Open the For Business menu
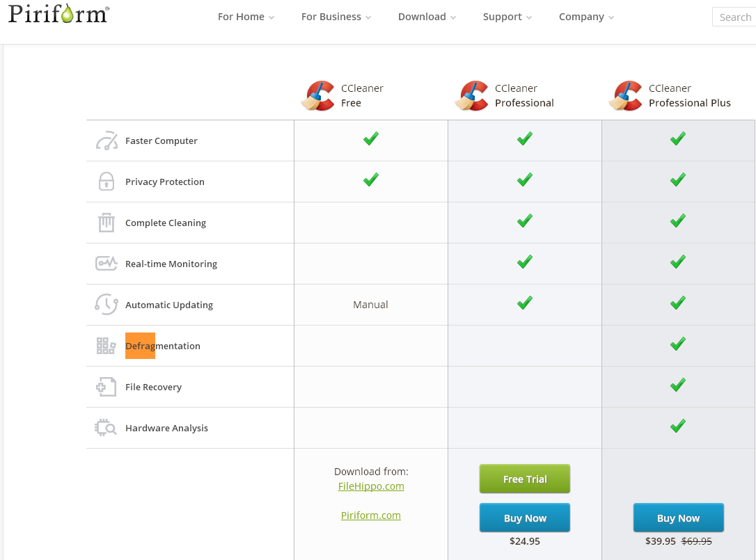The height and width of the screenshot is (560, 756). click(x=331, y=17)
